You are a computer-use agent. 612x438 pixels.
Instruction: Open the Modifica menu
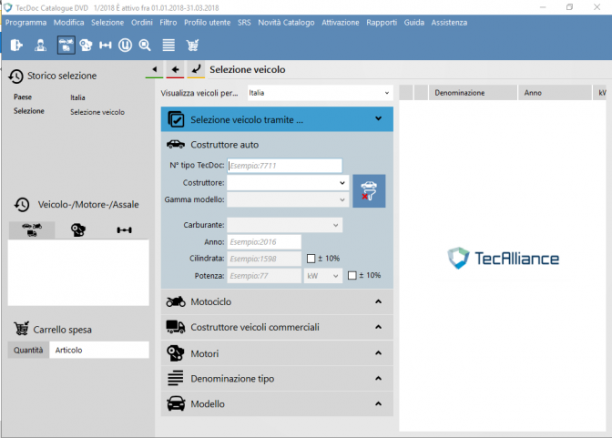click(x=69, y=23)
